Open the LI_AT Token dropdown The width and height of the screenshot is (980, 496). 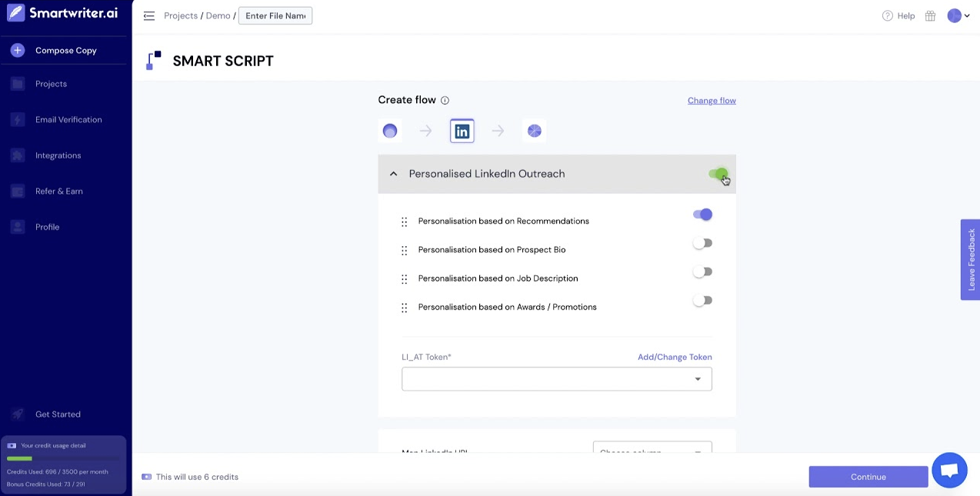pyautogui.click(x=556, y=379)
